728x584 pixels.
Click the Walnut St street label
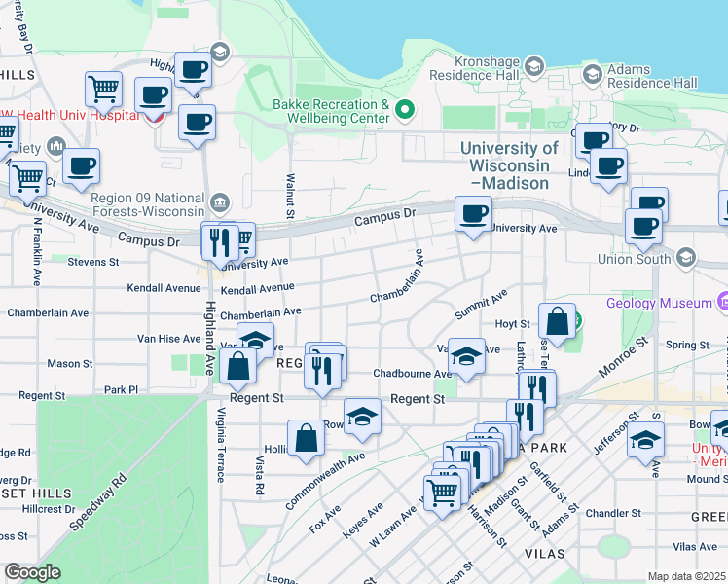[x=290, y=196]
